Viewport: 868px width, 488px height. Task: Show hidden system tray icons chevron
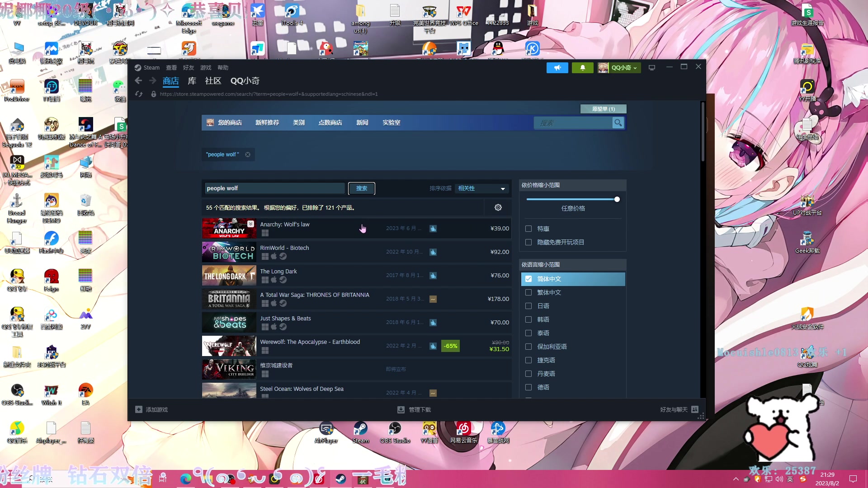click(736, 479)
